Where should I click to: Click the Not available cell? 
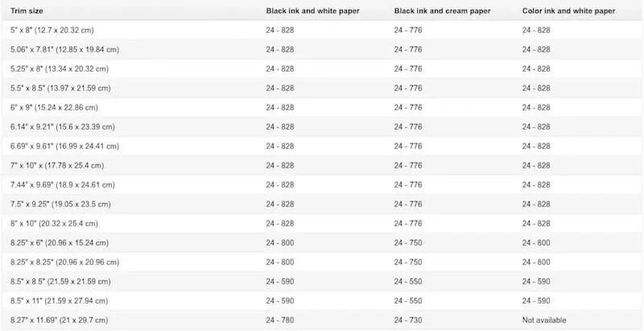pyautogui.click(x=544, y=320)
